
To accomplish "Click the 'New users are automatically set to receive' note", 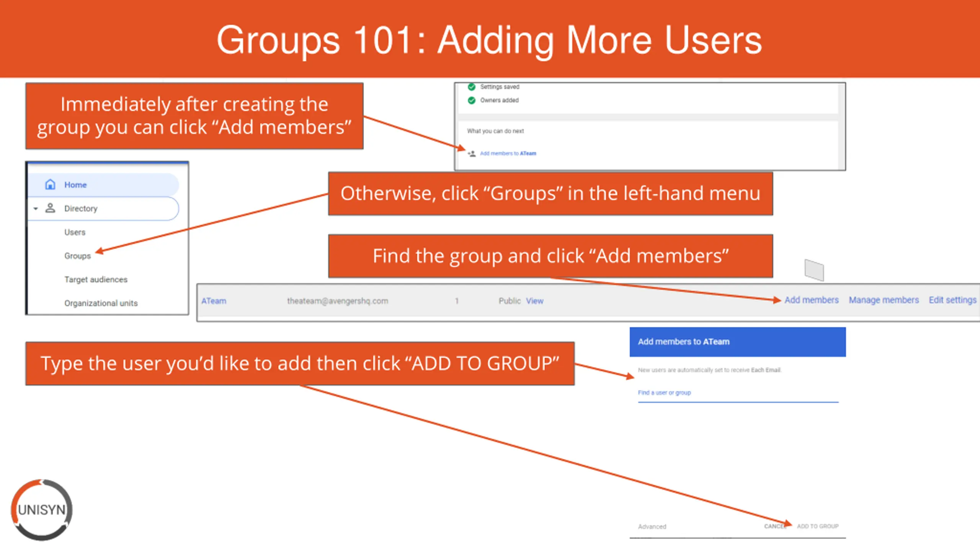I will (709, 370).
